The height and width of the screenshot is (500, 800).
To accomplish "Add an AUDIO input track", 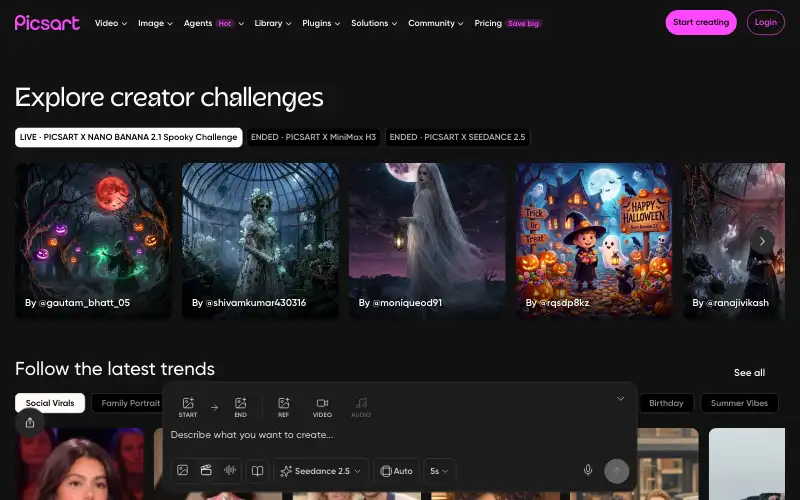I will (x=361, y=407).
